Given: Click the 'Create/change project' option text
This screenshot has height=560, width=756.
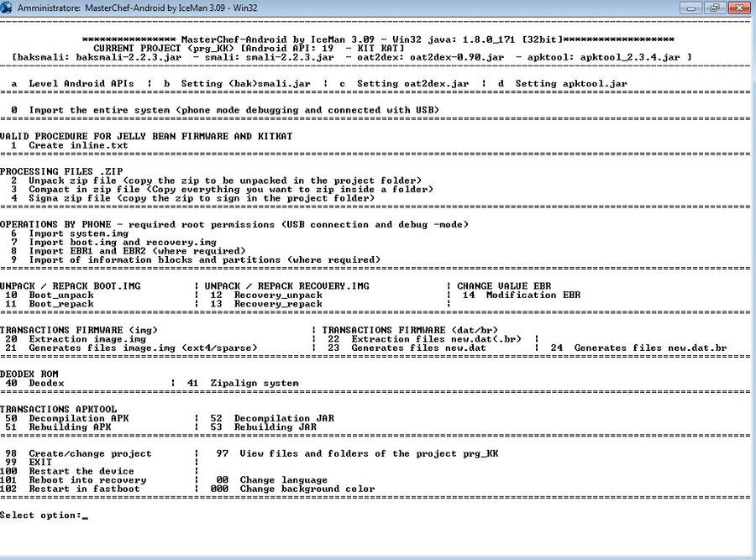Looking at the screenshot, I should (90, 453).
